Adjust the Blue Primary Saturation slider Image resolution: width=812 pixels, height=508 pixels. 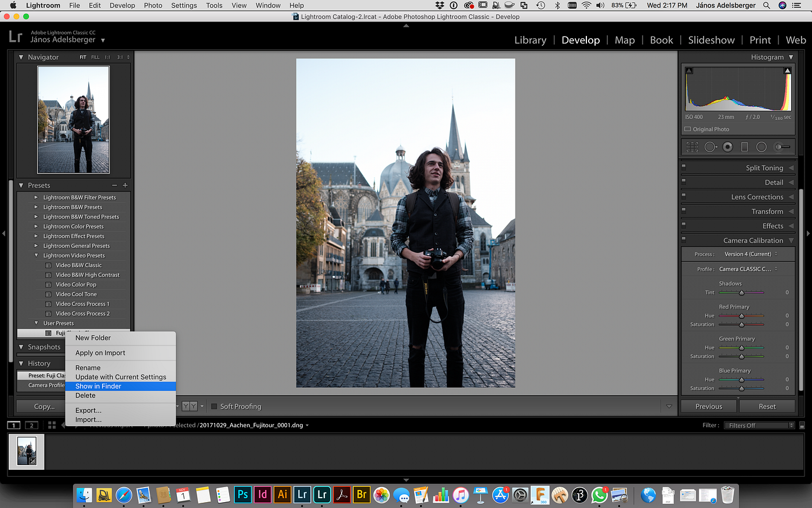pos(741,388)
